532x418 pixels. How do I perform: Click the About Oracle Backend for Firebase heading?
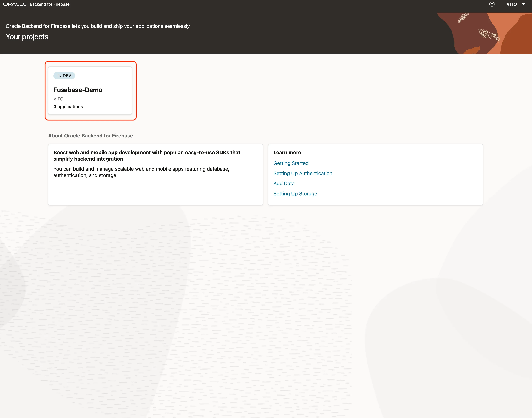coord(90,136)
